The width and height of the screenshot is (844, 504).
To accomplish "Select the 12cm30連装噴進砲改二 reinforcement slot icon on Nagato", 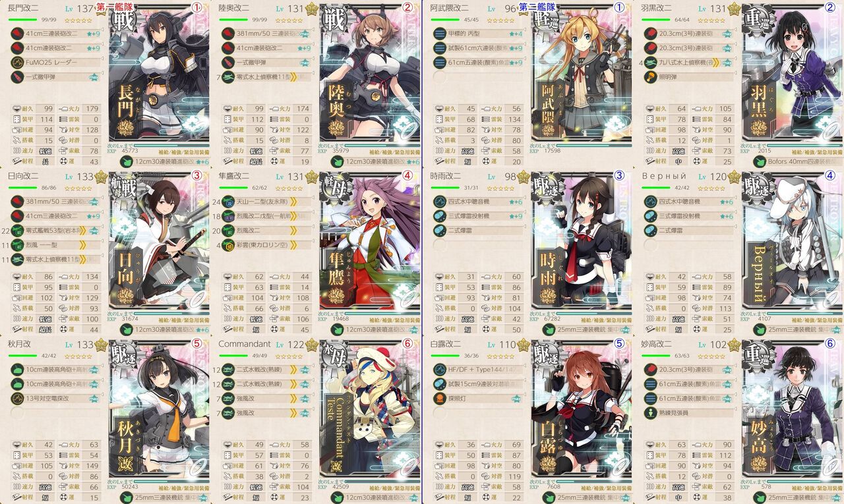I will point(125,161).
